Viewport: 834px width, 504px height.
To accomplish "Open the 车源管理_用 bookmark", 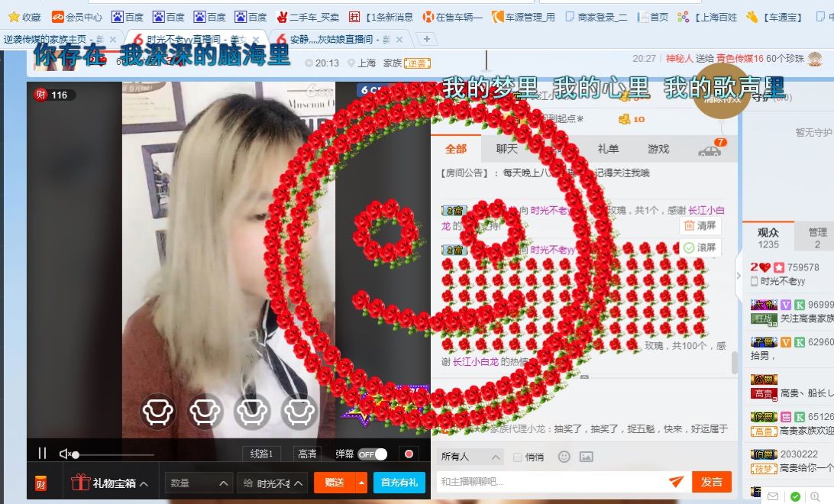I will tap(523, 17).
